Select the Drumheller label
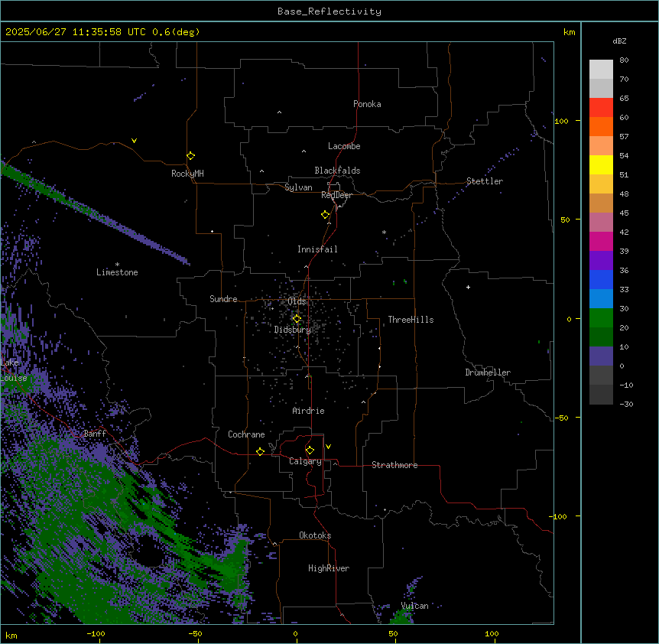 (488, 372)
